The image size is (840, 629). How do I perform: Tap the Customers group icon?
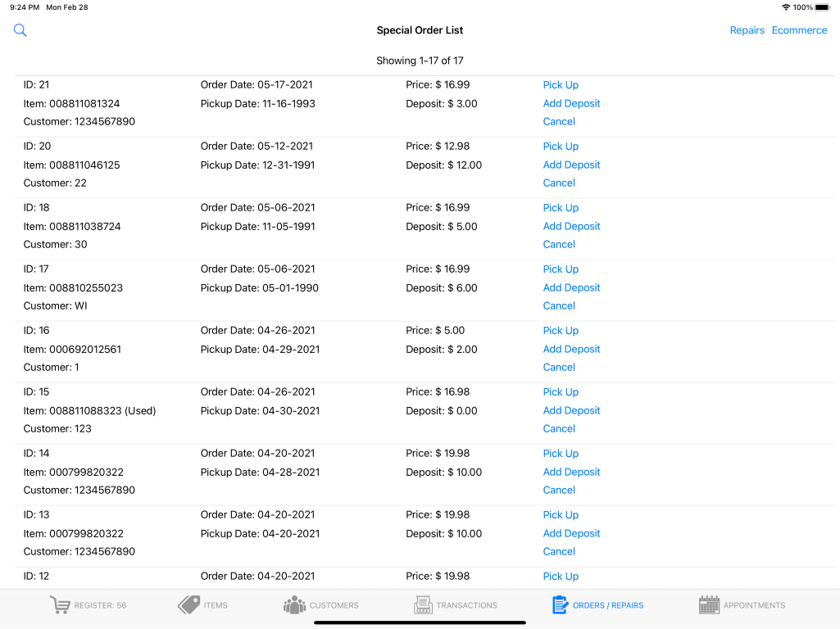pyautogui.click(x=294, y=605)
